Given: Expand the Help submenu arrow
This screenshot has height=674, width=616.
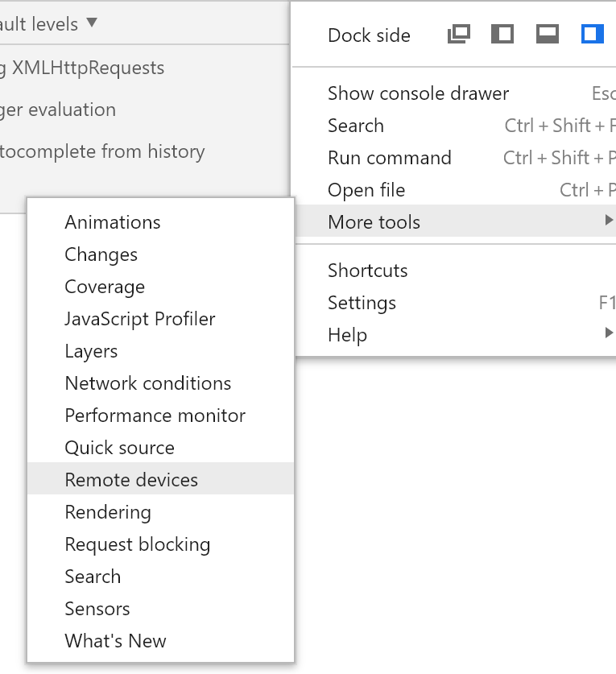Looking at the screenshot, I should coord(609,333).
